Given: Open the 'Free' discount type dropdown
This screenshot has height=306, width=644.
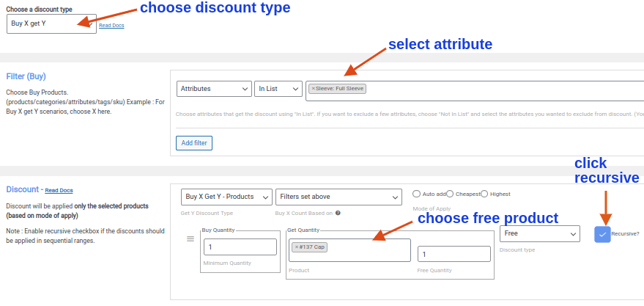Looking at the screenshot, I should click(539, 233).
